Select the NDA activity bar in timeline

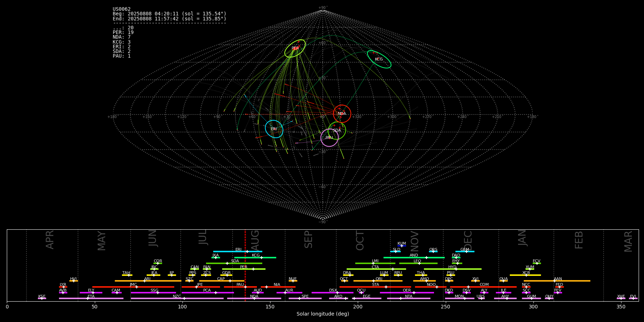(x=254, y=298)
